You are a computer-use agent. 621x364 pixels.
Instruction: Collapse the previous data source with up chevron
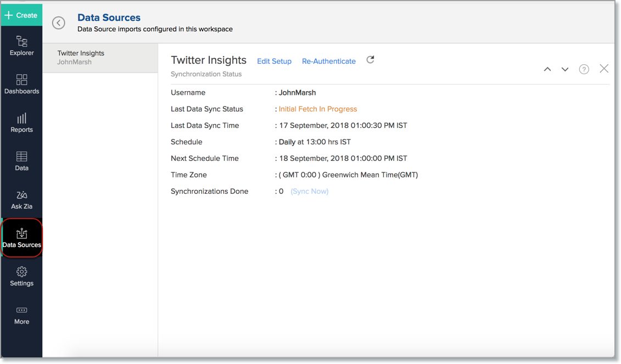tap(547, 69)
